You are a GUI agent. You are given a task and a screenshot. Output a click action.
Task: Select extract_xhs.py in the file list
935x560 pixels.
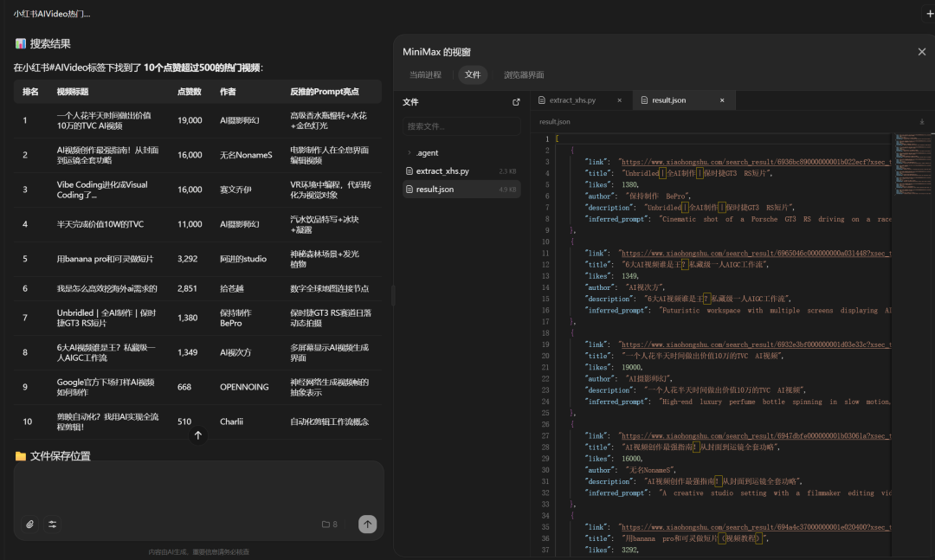coord(442,171)
